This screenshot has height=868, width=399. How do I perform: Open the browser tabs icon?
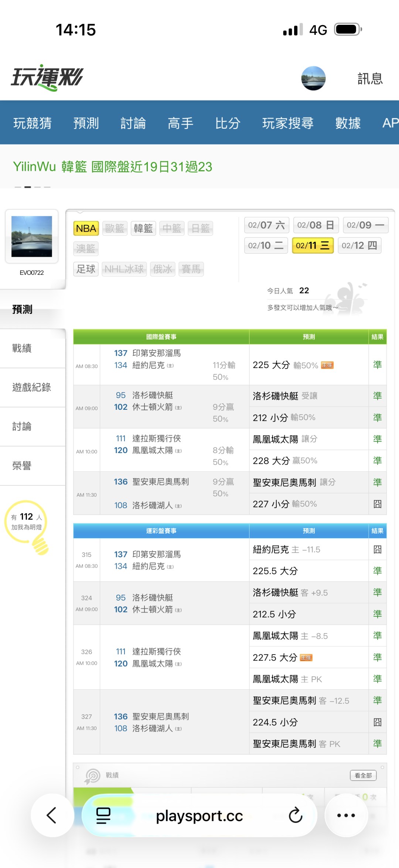pos(103,815)
